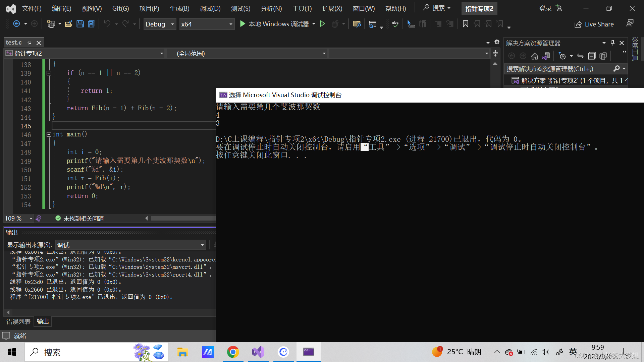Open the 诊断工具 side tab
This screenshot has width=644, height=362.
635,49
